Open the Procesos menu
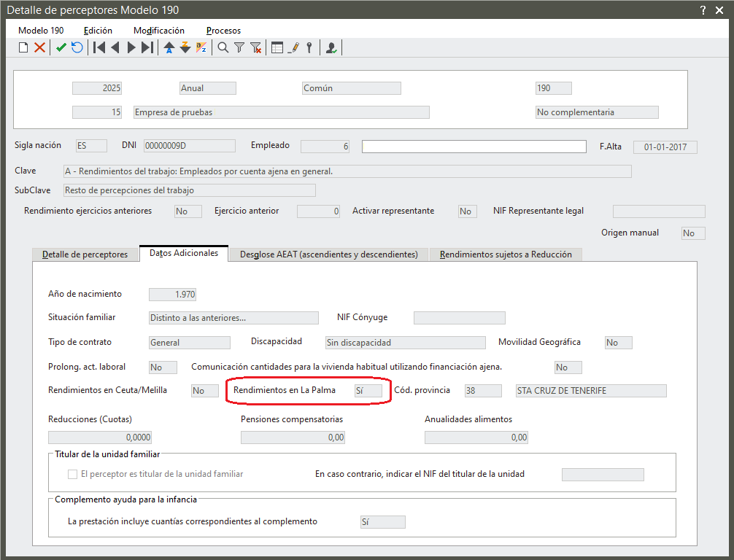 coord(223,31)
